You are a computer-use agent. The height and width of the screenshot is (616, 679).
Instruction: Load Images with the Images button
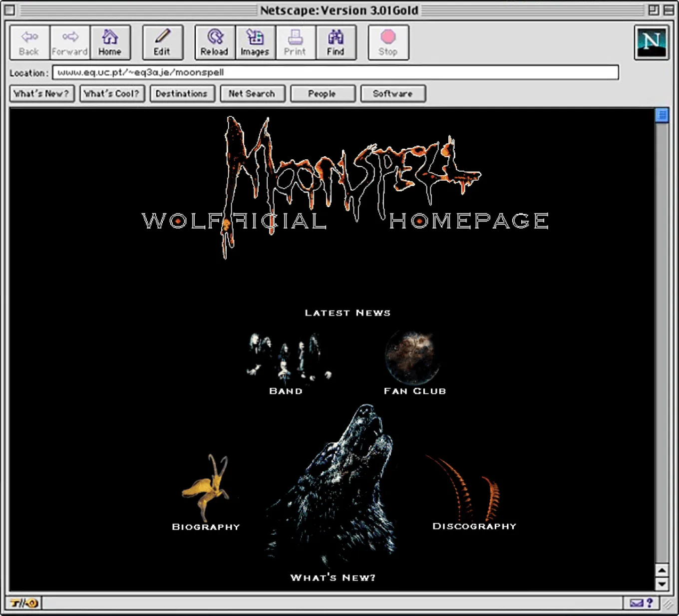pos(255,43)
